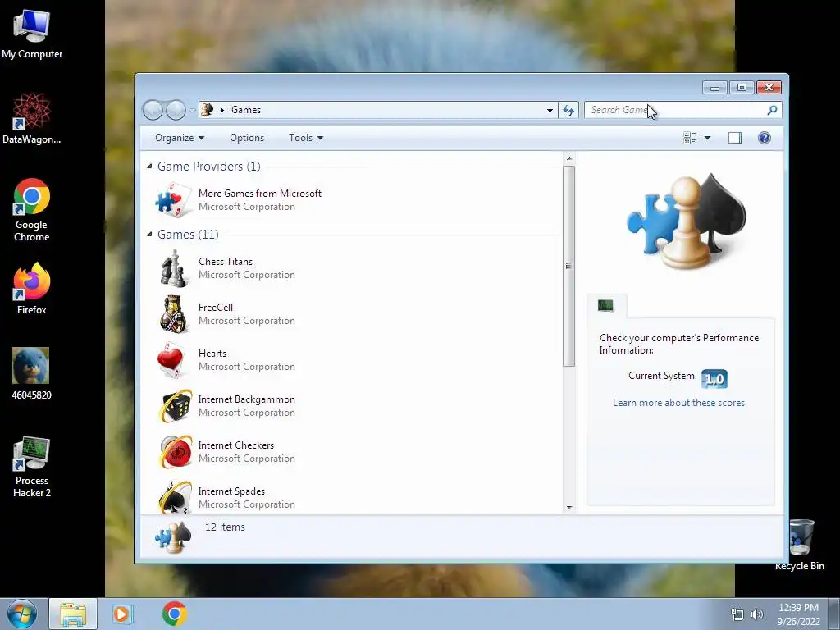Click the Windows Experience Index 1.0 badge

714,379
